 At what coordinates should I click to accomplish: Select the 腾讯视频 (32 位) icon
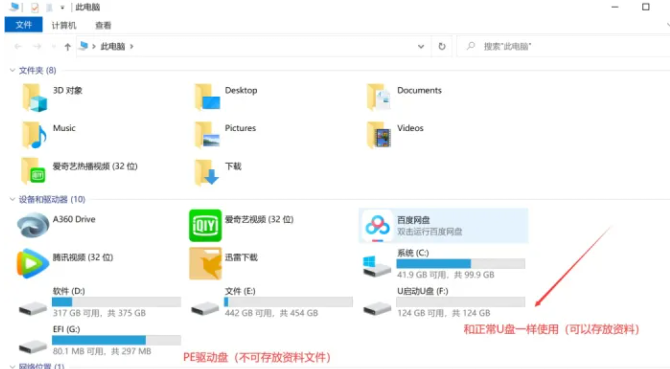(32, 264)
